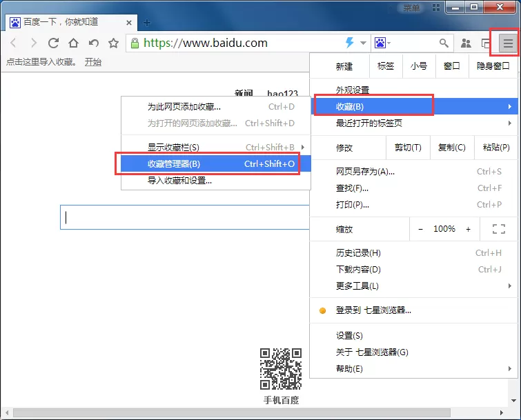Choose 导入收藏和设置 menu item
The height and width of the screenshot is (420, 521).
coord(216,181)
